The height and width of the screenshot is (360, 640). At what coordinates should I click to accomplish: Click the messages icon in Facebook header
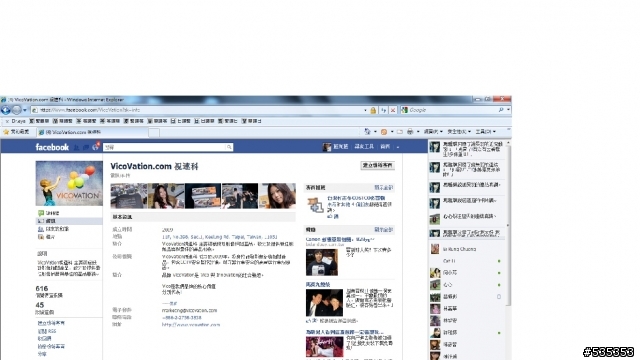point(86,147)
